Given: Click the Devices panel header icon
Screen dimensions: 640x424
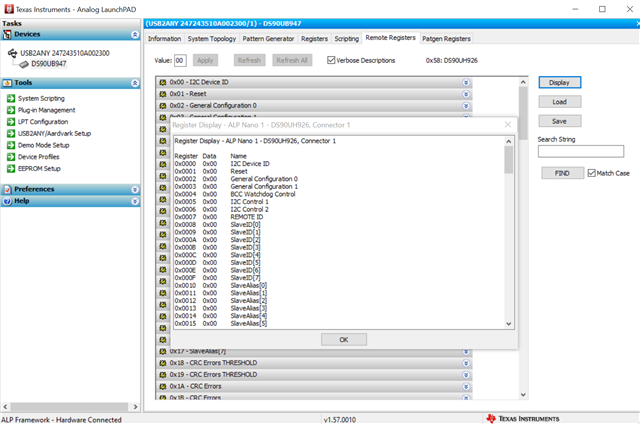Looking at the screenshot, I should coord(7,35).
